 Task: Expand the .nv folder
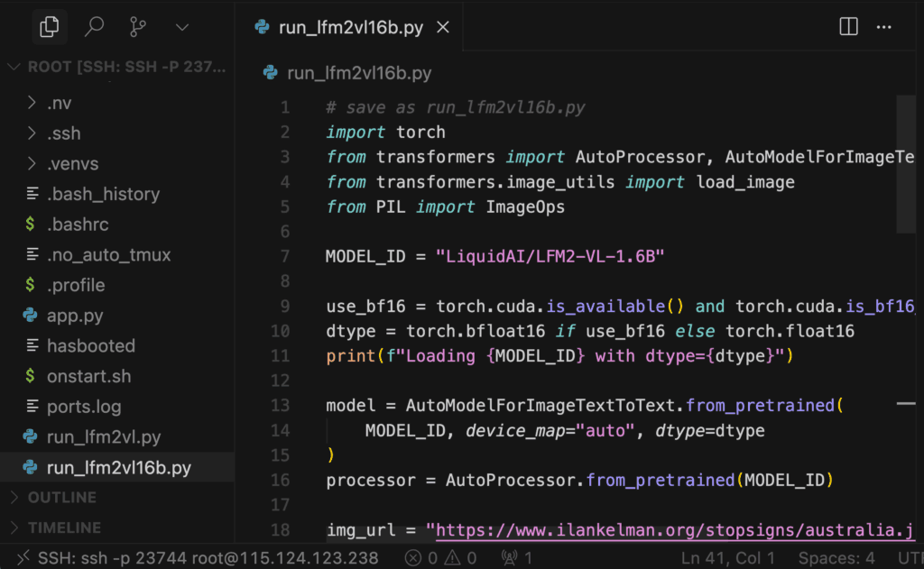click(x=59, y=103)
